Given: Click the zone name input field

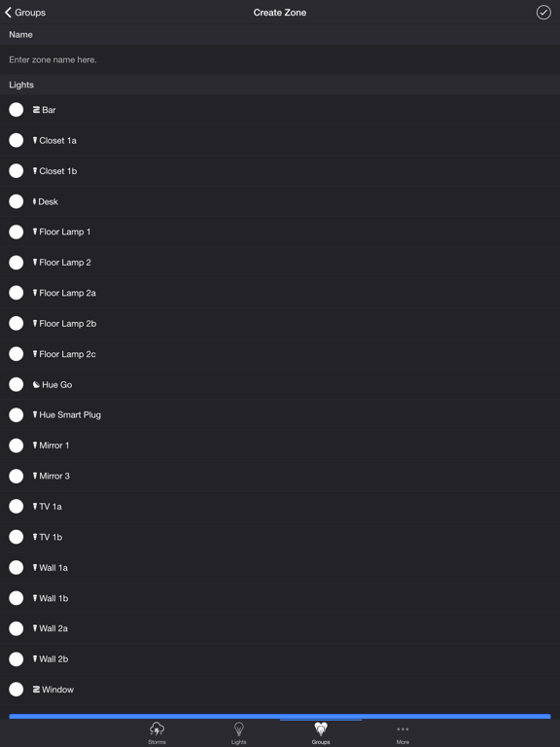Looking at the screenshot, I should (280, 59).
